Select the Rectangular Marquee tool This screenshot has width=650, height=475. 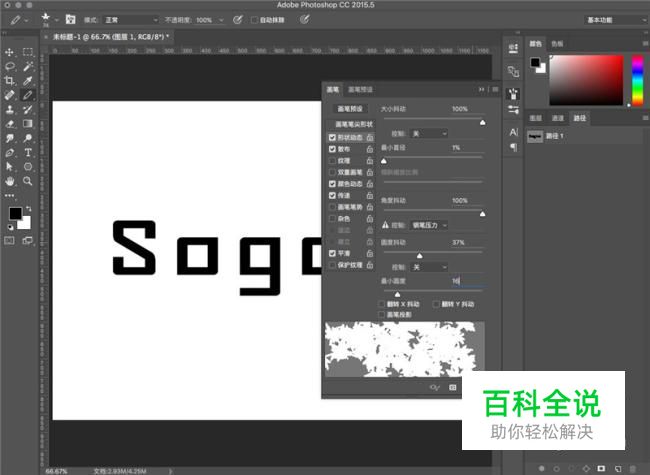[x=28, y=52]
